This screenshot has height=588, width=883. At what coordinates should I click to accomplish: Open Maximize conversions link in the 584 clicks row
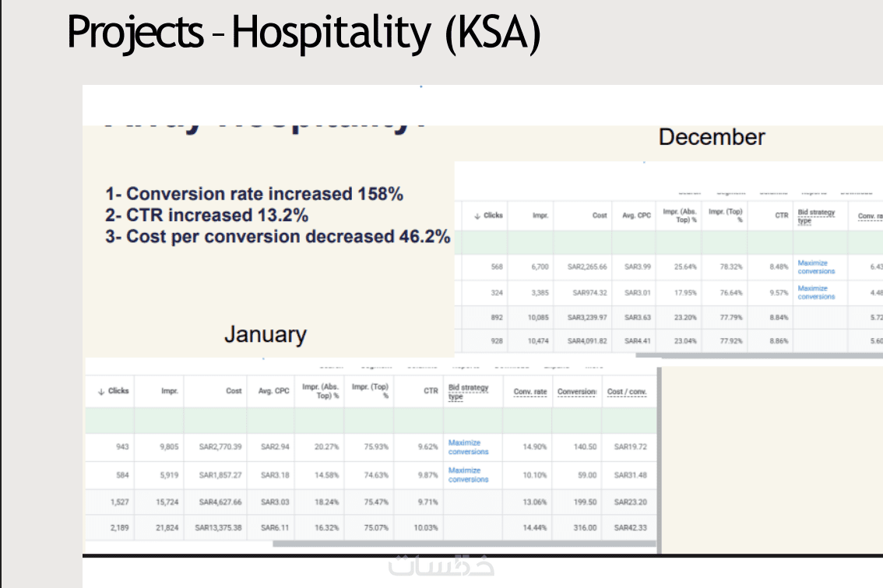click(468, 475)
